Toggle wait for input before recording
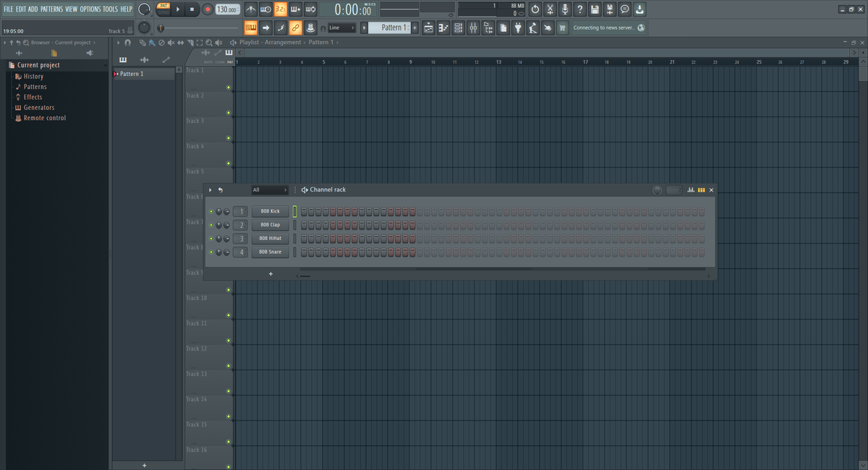This screenshot has width=868, height=470. point(265,9)
